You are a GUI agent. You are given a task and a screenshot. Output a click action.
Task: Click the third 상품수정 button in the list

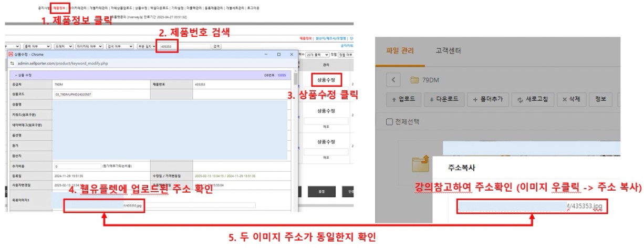tap(326, 142)
